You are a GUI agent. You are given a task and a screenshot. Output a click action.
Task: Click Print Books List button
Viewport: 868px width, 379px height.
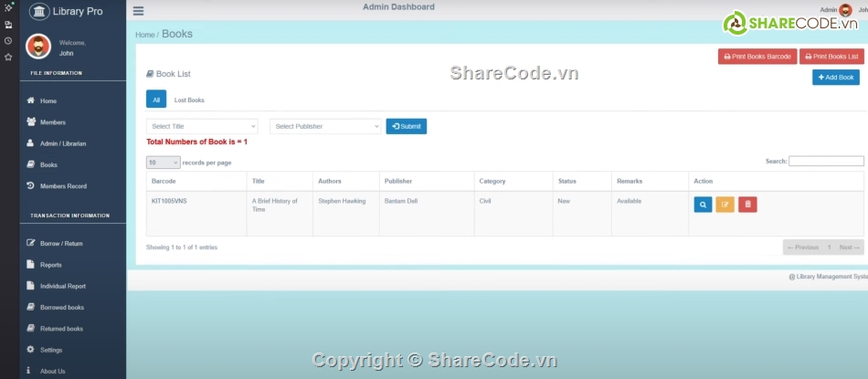[x=831, y=57]
